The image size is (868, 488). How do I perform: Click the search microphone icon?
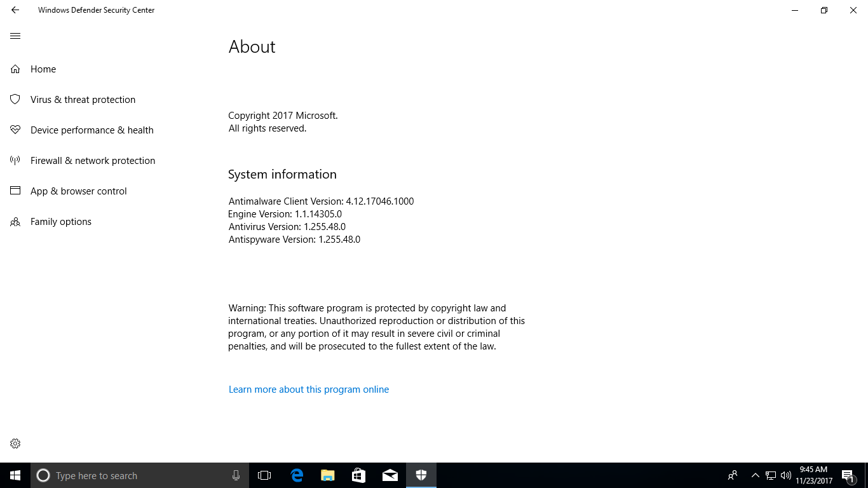pos(236,475)
